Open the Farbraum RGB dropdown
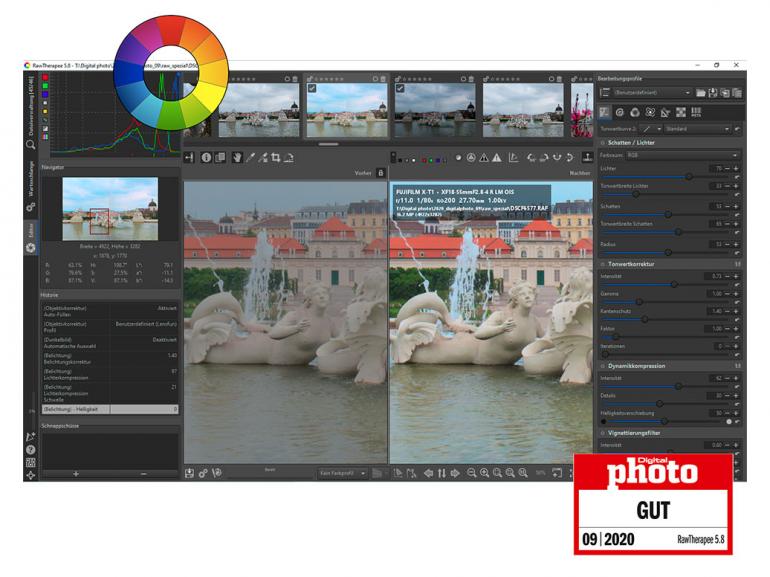 pyautogui.click(x=683, y=155)
